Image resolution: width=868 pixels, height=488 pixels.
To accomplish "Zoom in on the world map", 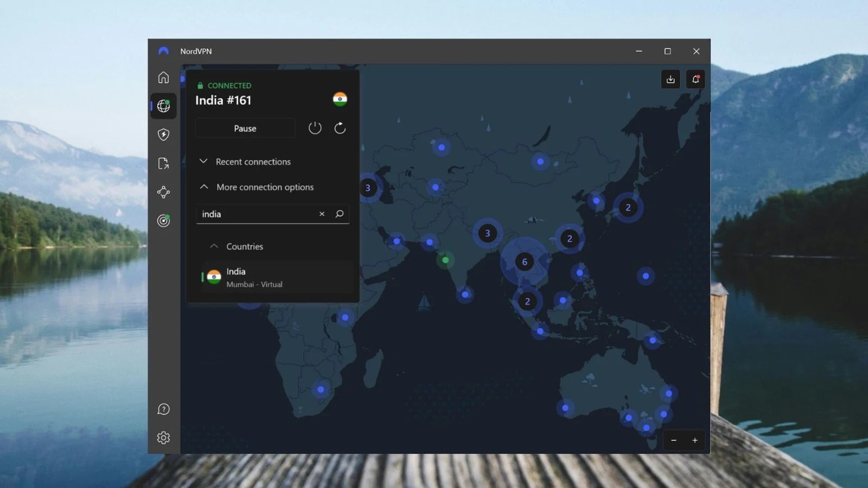I will (695, 440).
